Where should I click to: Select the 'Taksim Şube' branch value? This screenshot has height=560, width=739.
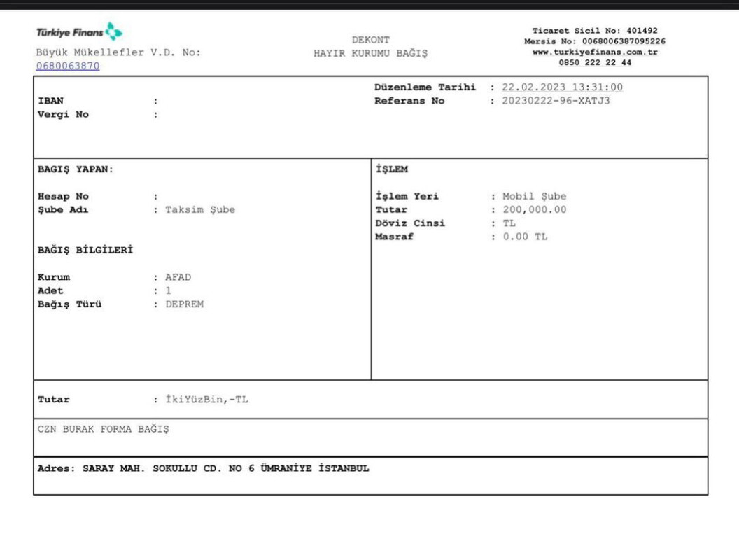pyautogui.click(x=200, y=210)
